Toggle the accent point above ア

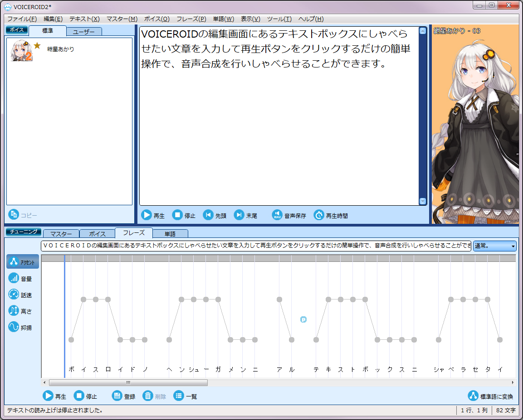[x=279, y=299]
